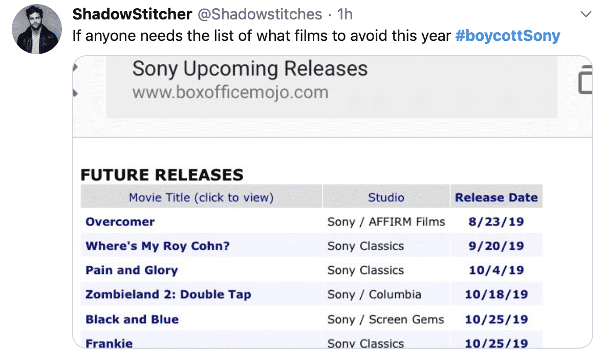
Task: Open Zombieland 2: Double Tap link
Action: tap(168, 294)
